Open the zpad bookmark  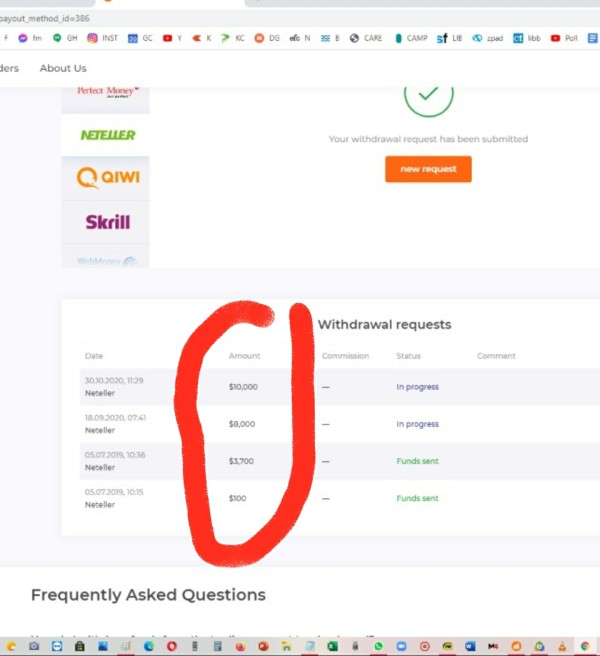[x=487, y=38]
